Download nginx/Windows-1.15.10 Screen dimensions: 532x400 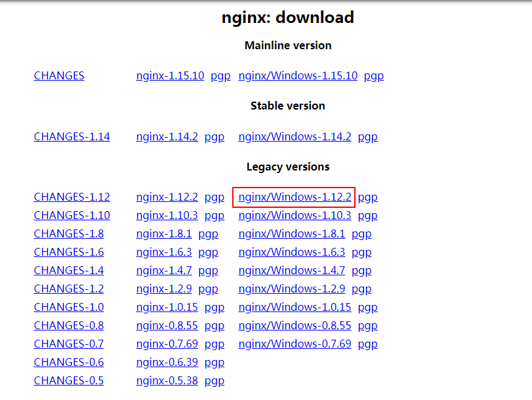[298, 75]
